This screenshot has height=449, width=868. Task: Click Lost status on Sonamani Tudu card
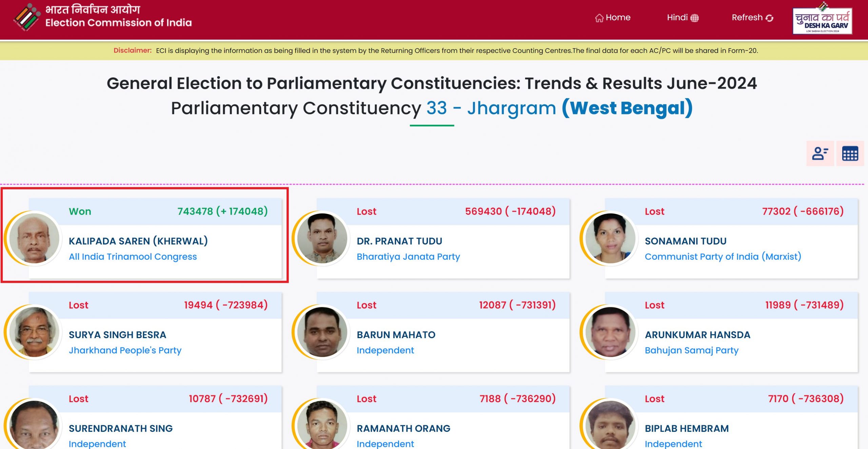[x=654, y=211]
